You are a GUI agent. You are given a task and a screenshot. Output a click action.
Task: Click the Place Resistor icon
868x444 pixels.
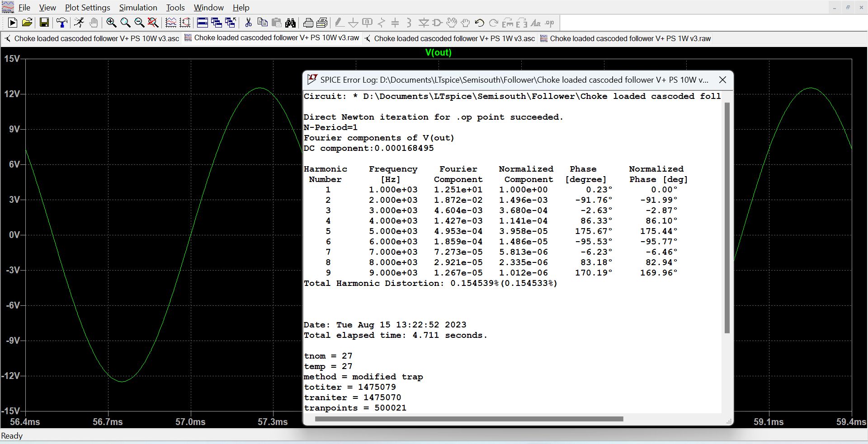coord(382,23)
